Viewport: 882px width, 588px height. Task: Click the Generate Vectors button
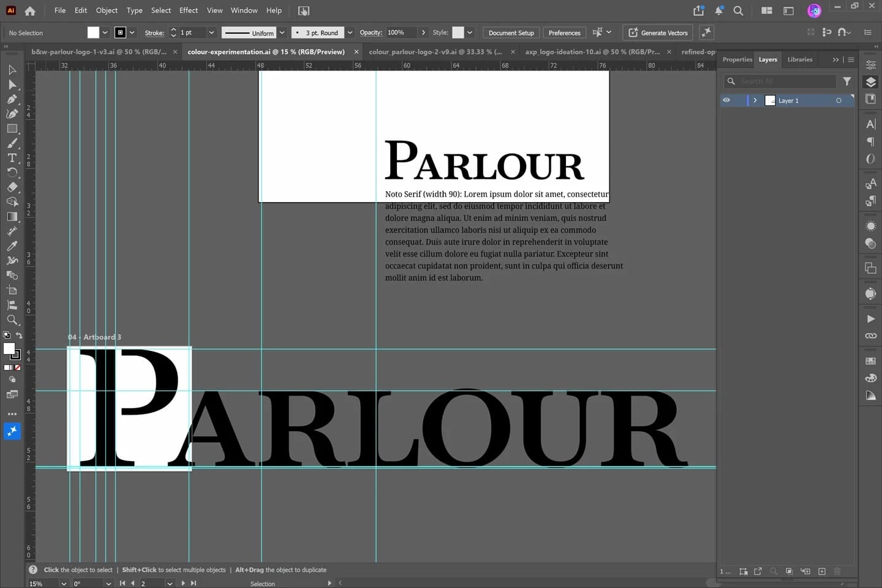pyautogui.click(x=658, y=33)
